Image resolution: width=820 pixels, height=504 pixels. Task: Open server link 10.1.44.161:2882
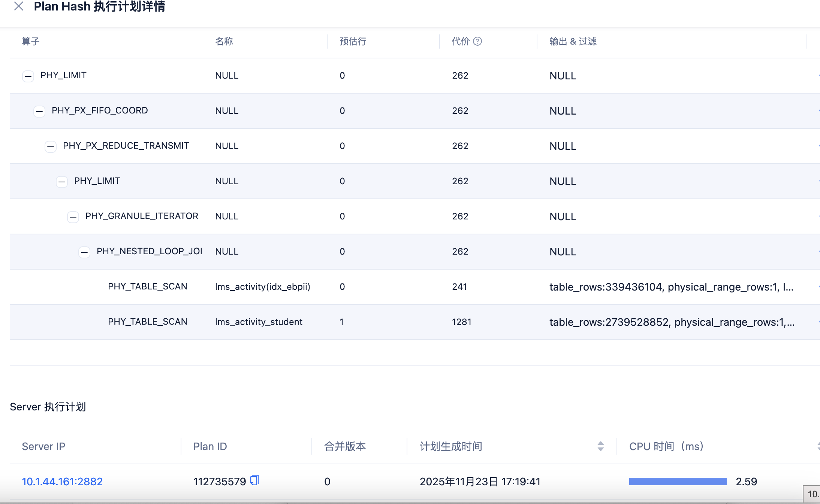pyautogui.click(x=62, y=482)
